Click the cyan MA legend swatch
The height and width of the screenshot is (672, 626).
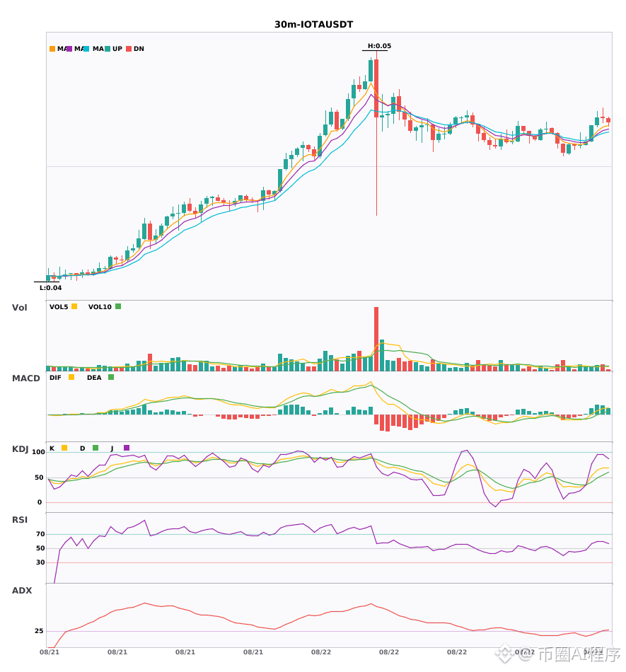(86, 49)
